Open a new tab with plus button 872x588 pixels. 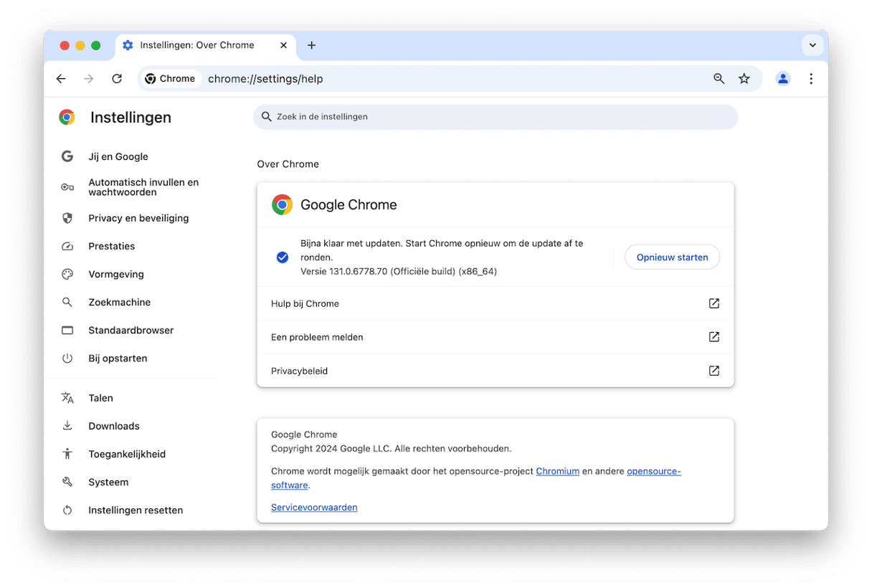(311, 45)
